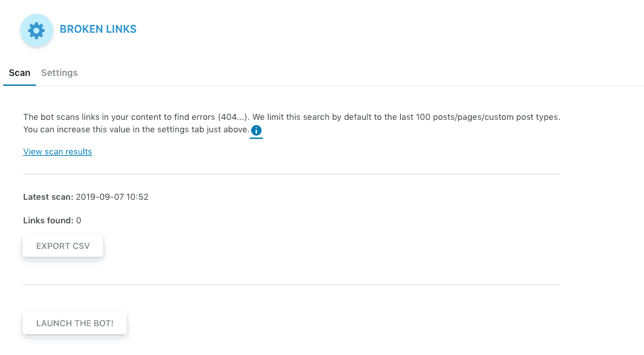Click the BROKEN LINKS heading text
The width and height of the screenshot is (644, 355).
(98, 29)
